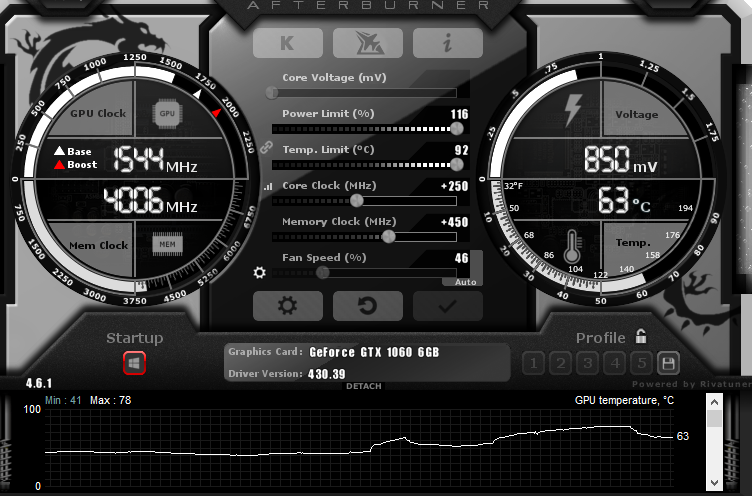Click the Core Clock value +250
752x496 pixels.
454,186
